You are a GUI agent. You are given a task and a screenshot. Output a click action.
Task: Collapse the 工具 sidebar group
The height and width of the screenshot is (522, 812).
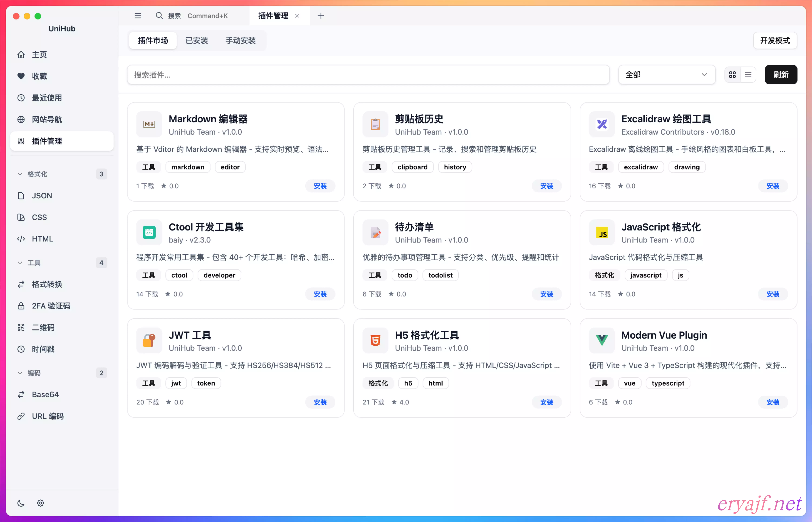click(20, 263)
